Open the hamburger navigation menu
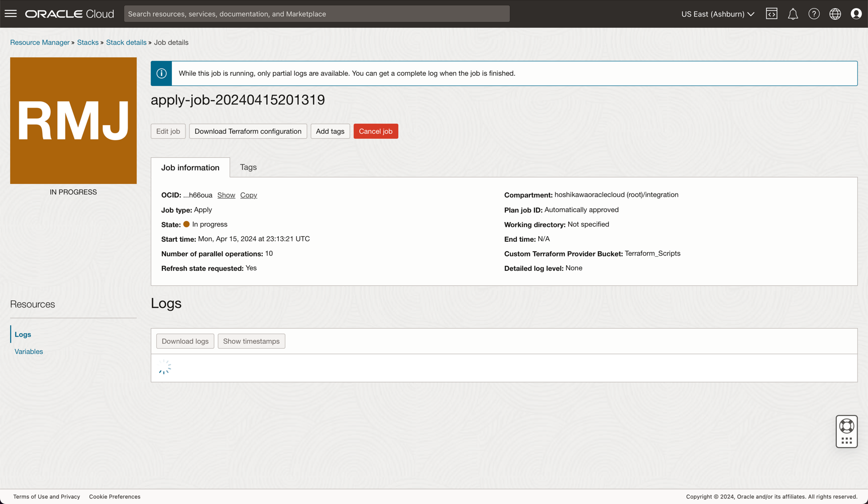The image size is (868, 504). pos(11,14)
